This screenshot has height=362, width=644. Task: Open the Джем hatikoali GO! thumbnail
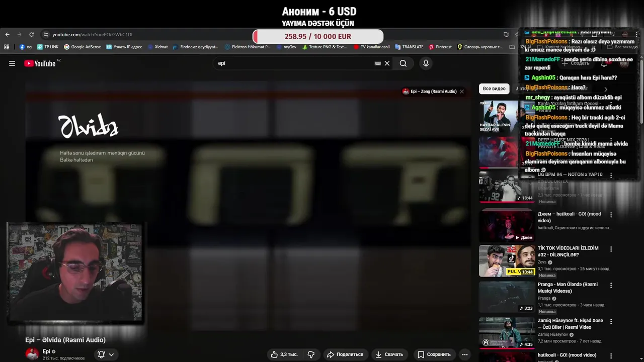click(506, 225)
